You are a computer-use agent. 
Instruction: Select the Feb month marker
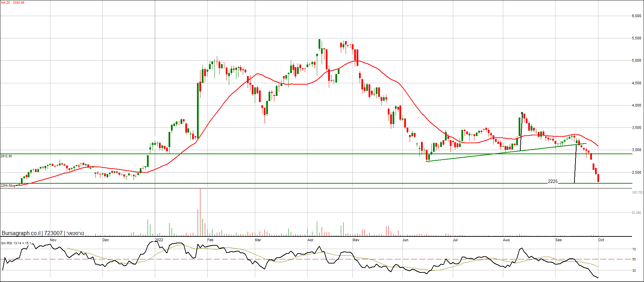coord(210,240)
